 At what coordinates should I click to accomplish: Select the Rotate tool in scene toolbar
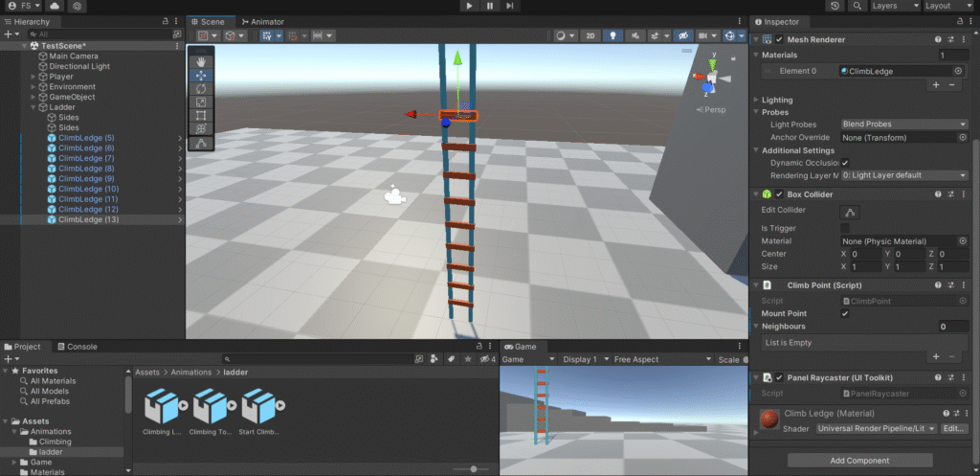(x=201, y=88)
